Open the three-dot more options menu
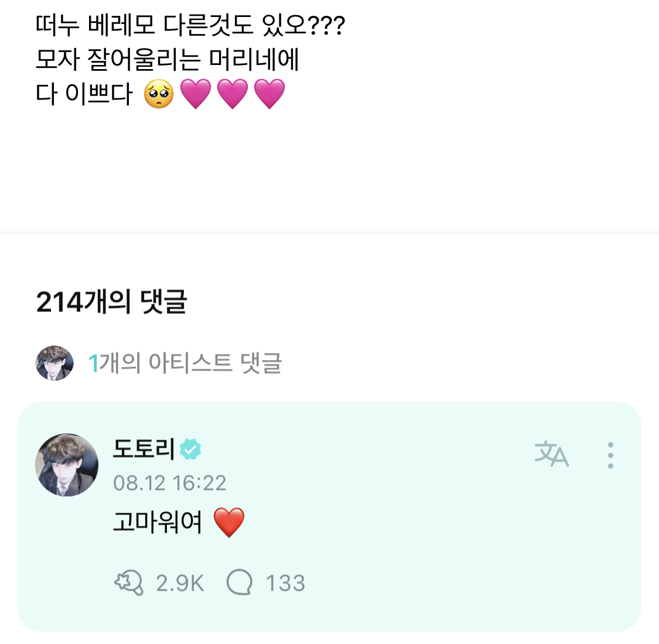Screen dimensions: 659x644 (x=610, y=455)
